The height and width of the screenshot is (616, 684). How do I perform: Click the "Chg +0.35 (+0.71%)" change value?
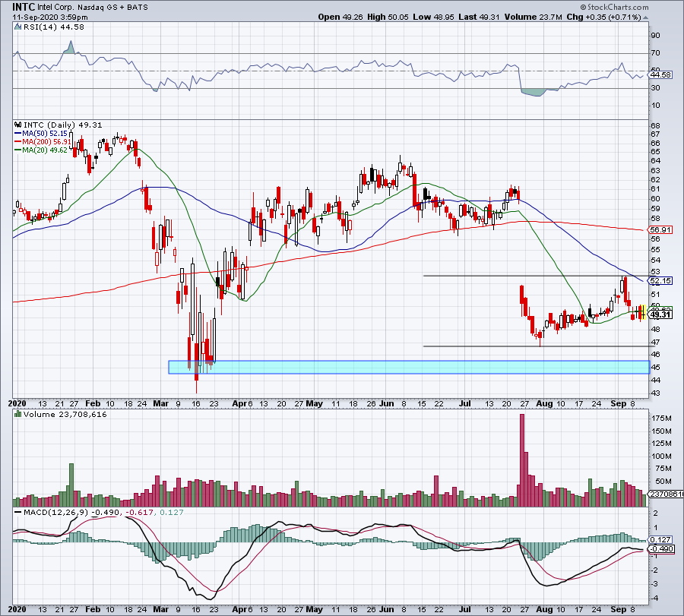point(603,17)
